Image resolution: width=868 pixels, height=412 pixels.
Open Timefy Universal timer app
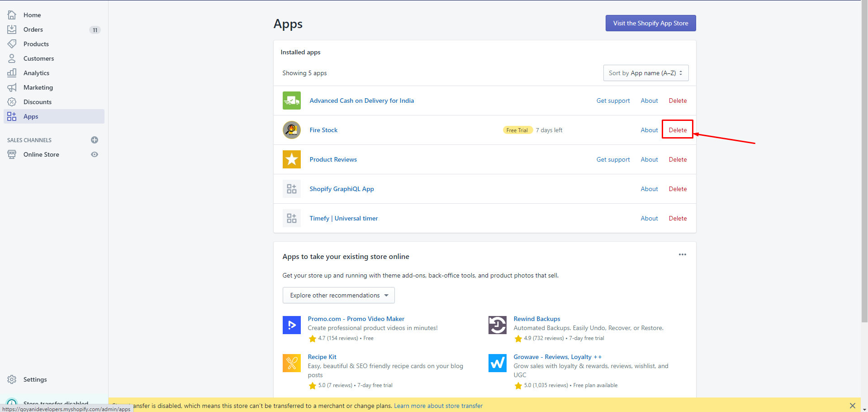[x=344, y=218]
